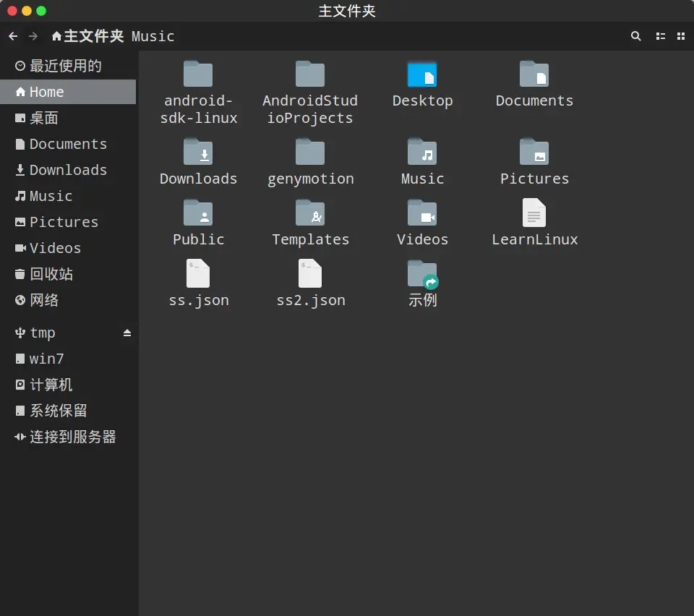Screen dimensions: 694x616
Task: Select the win7 partition in the sidebar
Action: click(x=47, y=359)
